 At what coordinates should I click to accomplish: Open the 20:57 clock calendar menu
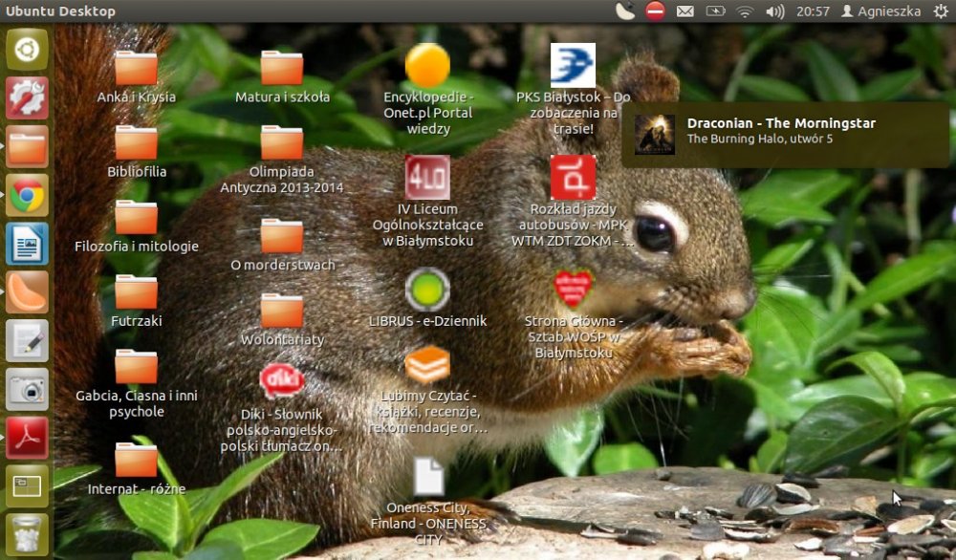coord(813,11)
